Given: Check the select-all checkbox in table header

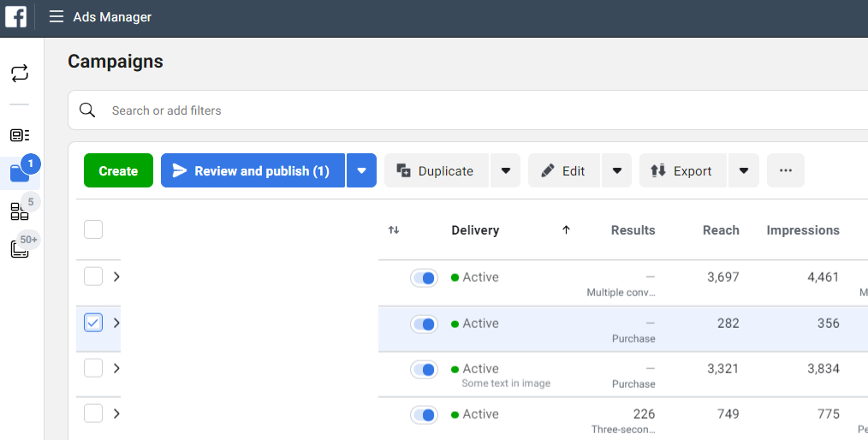Looking at the screenshot, I should (x=93, y=229).
